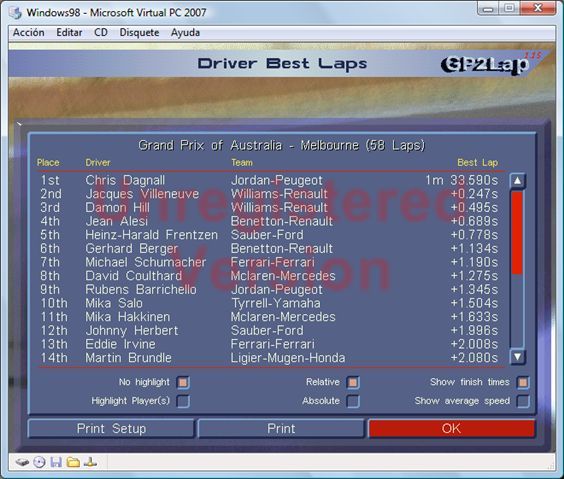Close the Virtual PC window
The width and height of the screenshot is (564, 479).
538,8
